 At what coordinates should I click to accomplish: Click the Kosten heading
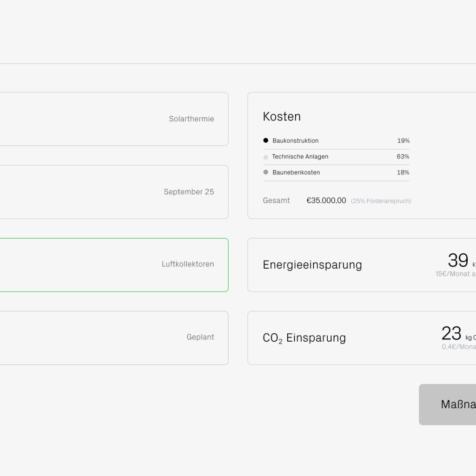pyautogui.click(x=282, y=117)
